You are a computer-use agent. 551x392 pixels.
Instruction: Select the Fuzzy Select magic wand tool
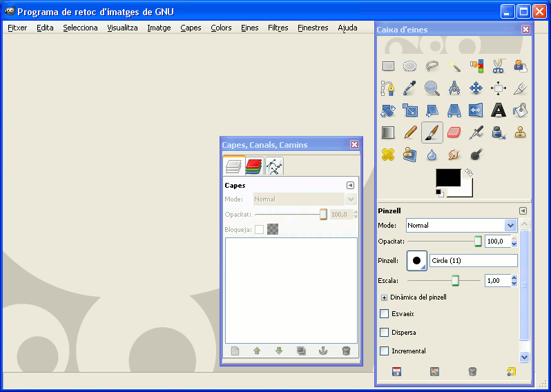454,66
